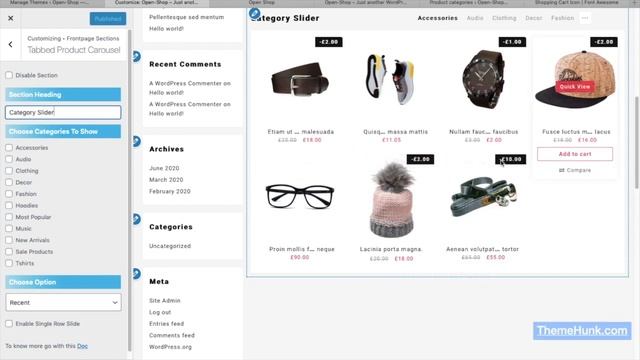The image size is (640, 360).
Task: Click the Compare icon under the cap product
Action: tap(562, 170)
